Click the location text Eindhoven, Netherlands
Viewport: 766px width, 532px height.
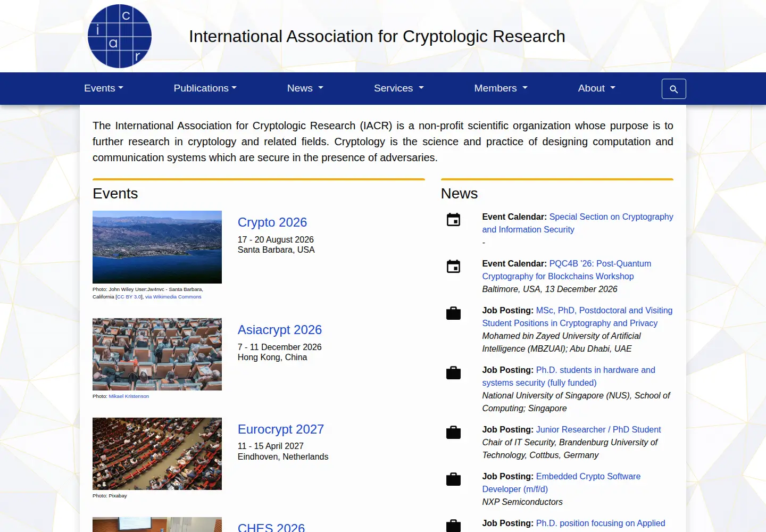(283, 457)
